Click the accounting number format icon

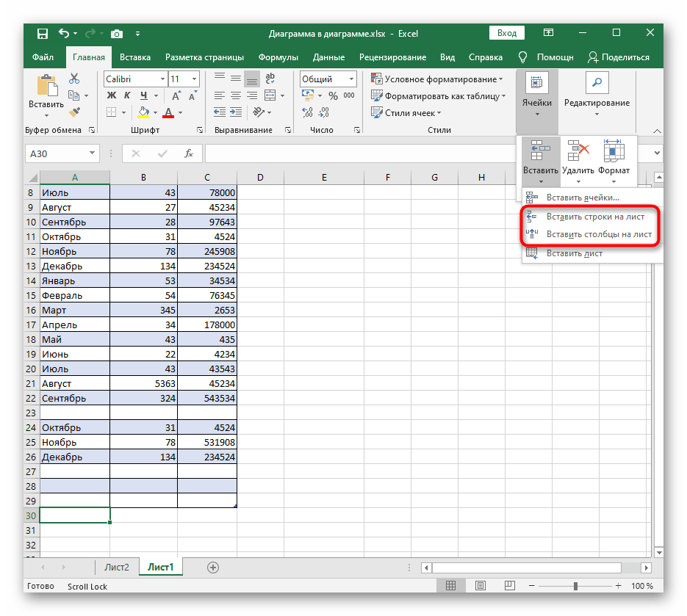point(308,95)
